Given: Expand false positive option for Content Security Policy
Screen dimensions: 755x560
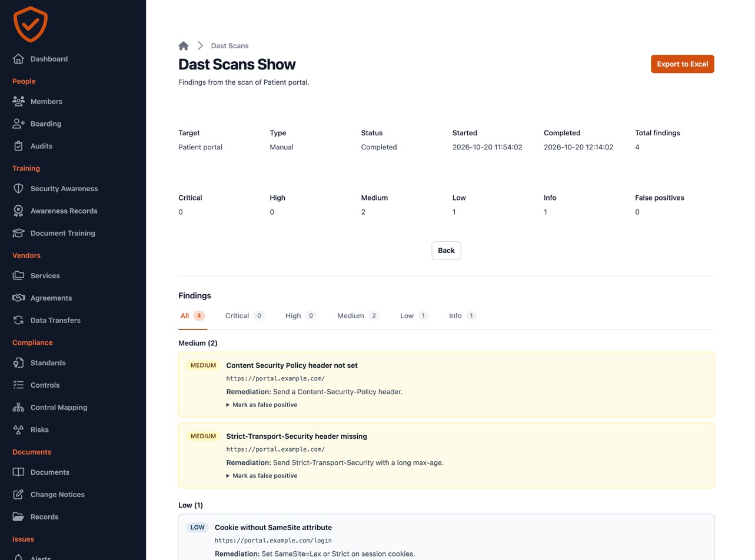Looking at the screenshot, I should pyautogui.click(x=262, y=405).
